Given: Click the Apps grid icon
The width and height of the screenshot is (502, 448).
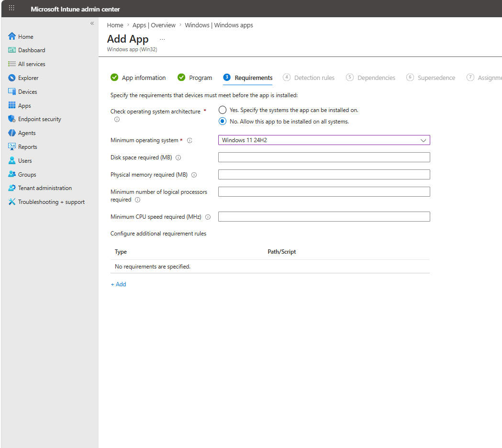Looking at the screenshot, I should [12, 105].
